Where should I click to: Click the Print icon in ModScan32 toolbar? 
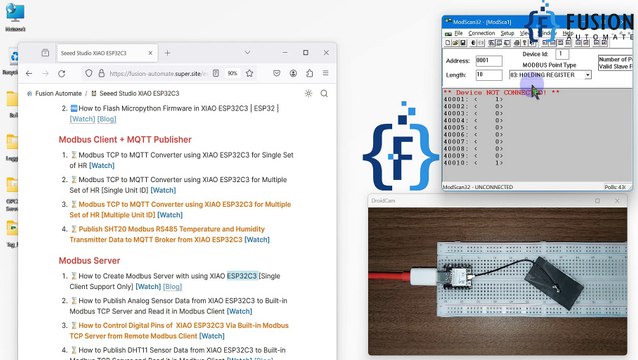point(517,43)
